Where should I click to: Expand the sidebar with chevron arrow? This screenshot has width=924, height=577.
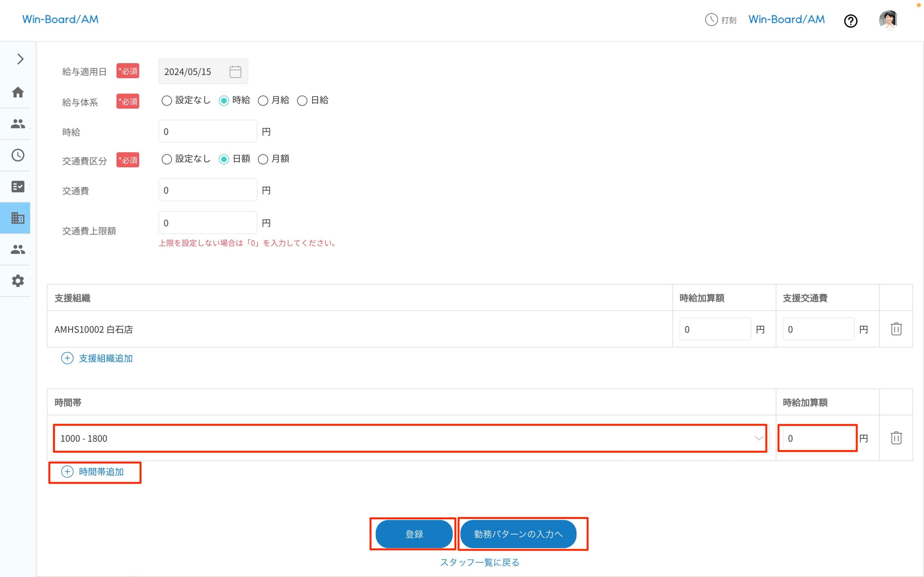[x=20, y=59]
